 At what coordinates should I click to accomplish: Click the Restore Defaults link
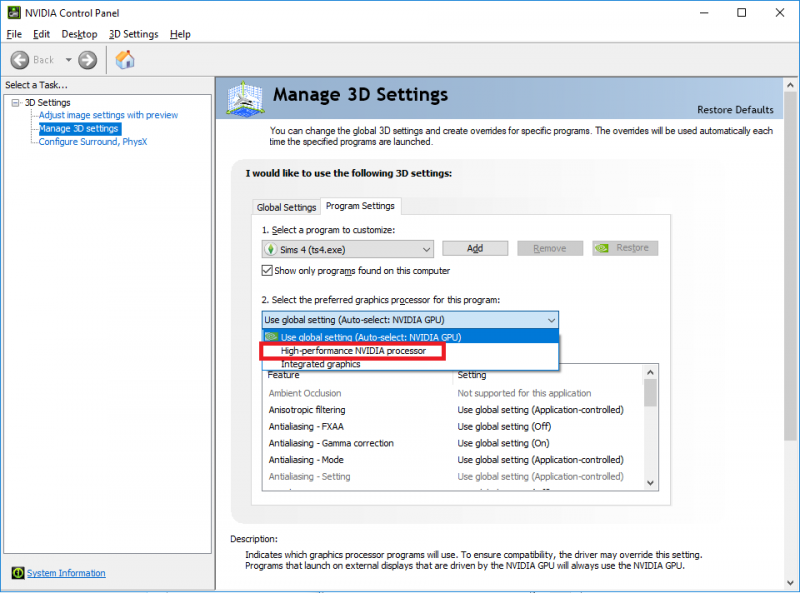(735, 110)
